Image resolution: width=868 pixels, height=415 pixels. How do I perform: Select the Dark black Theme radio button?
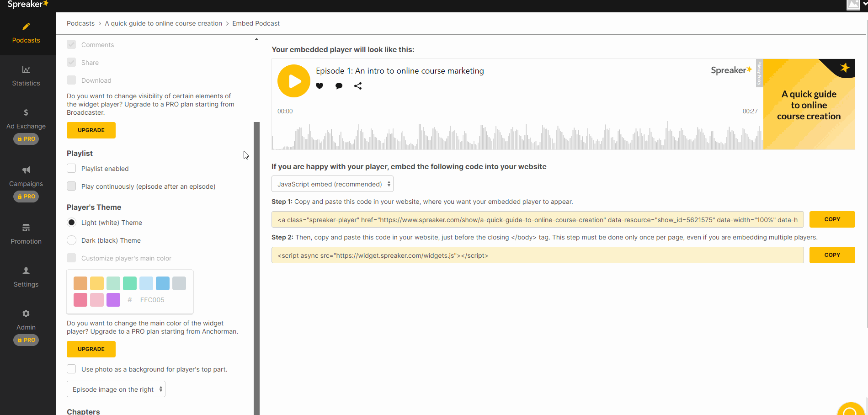pyautogui.click(x=71, y=240)
